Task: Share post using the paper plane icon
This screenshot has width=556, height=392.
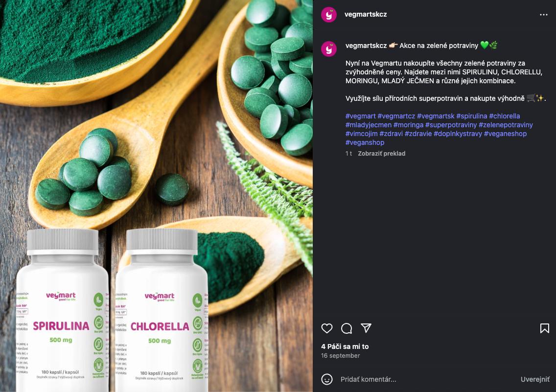Action: [x=366, y=328]
